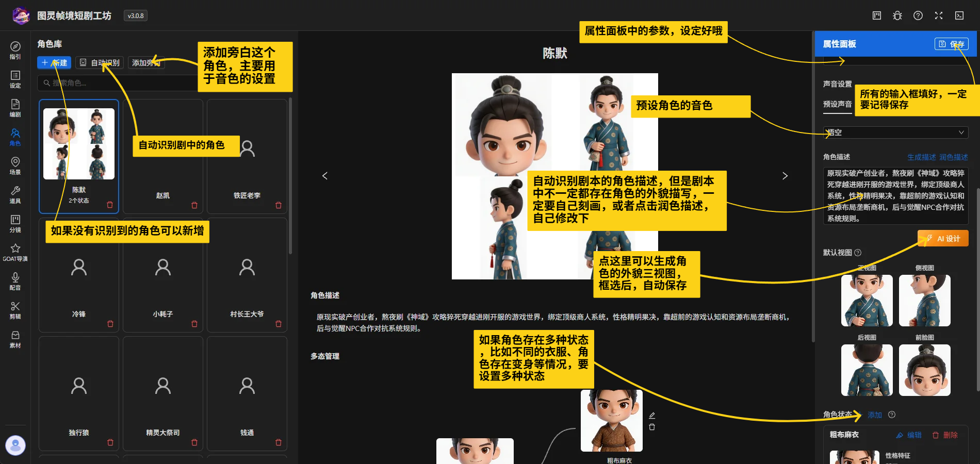Image resolution: width=980 pixels, height=464 pixels.
Task: Click the 自动识别 auto-detect button
Action: point(100,62)
